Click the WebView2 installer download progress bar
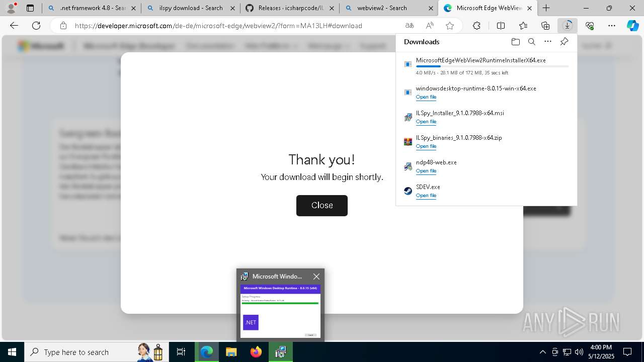 (x=492, y=66)
